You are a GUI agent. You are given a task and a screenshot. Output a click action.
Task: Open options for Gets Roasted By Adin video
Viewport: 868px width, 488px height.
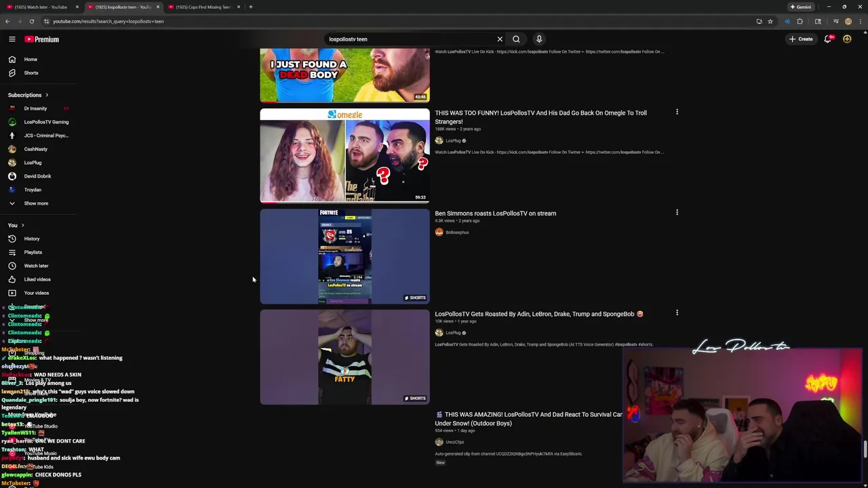[677, 312]
